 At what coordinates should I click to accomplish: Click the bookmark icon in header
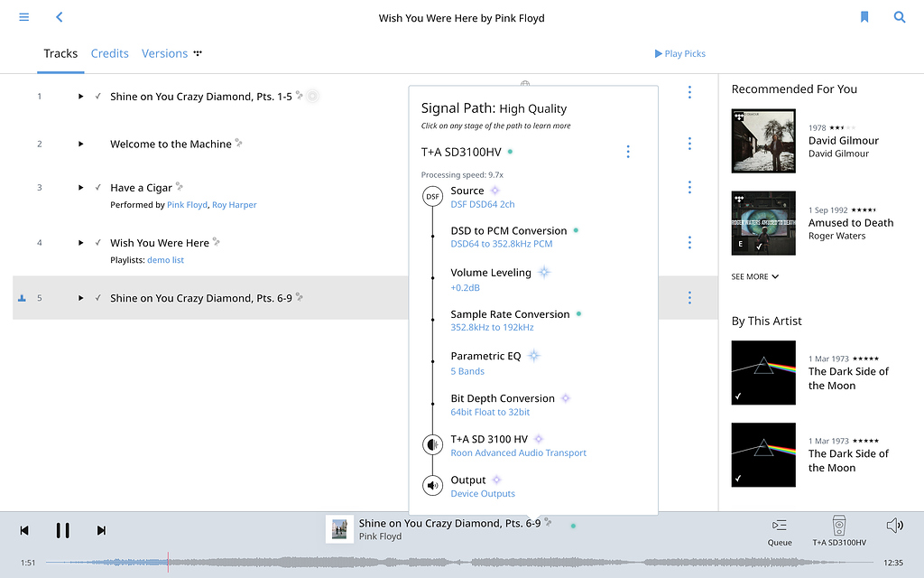pyautogui.click(x=864, y=17)
